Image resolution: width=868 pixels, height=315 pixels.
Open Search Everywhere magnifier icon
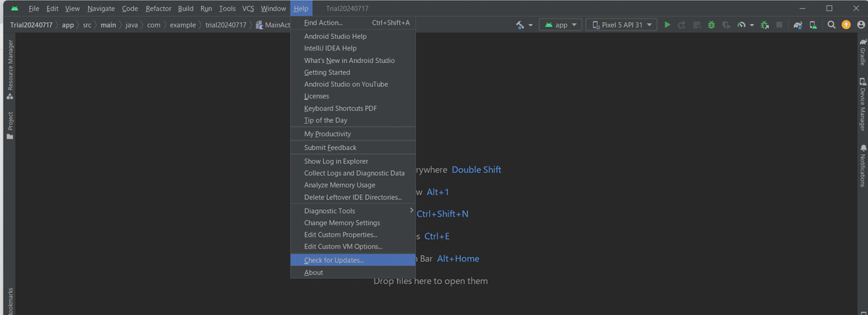pos(832,25)
